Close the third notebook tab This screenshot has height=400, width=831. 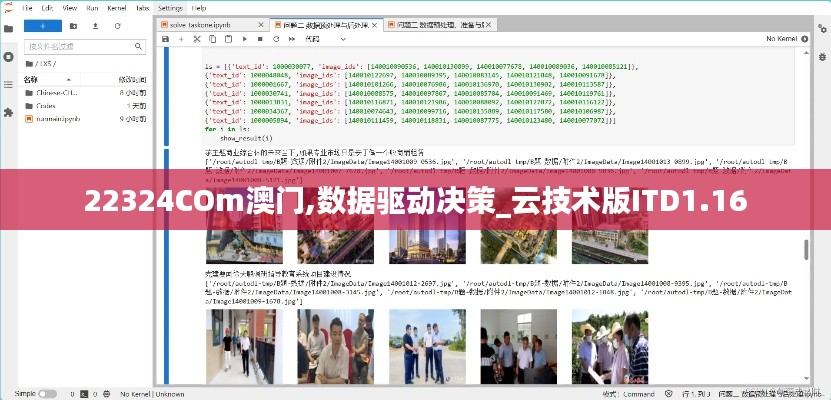pos(489,25)
